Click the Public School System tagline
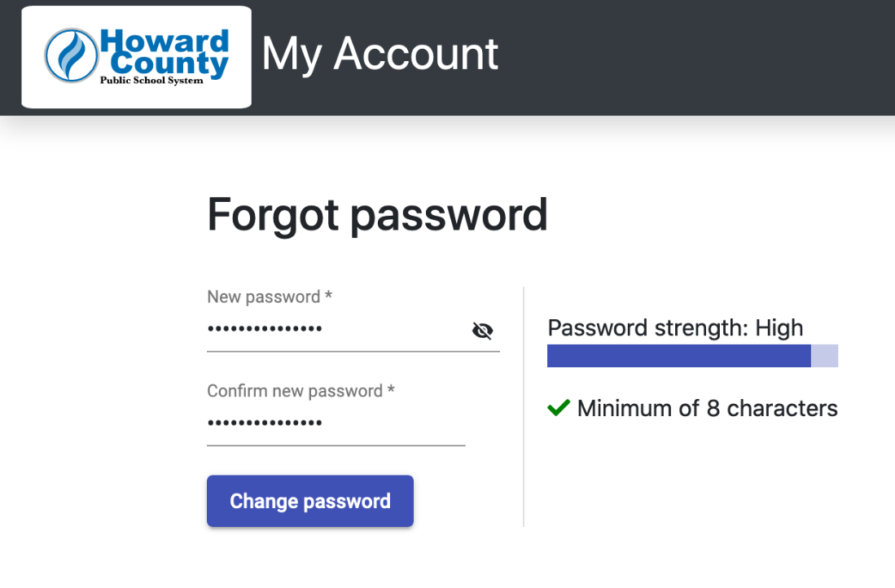 pyautogui.click(x=151, y=81)
